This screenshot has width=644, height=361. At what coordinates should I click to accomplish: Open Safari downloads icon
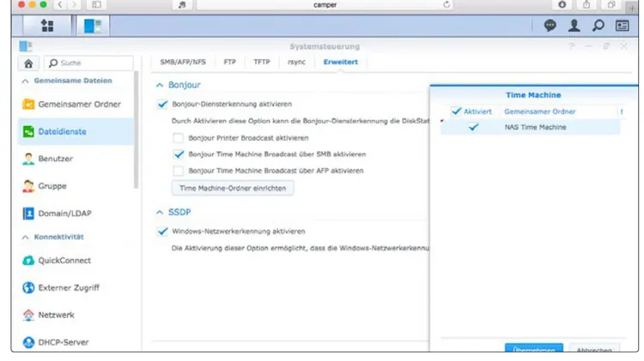(562, 4)
